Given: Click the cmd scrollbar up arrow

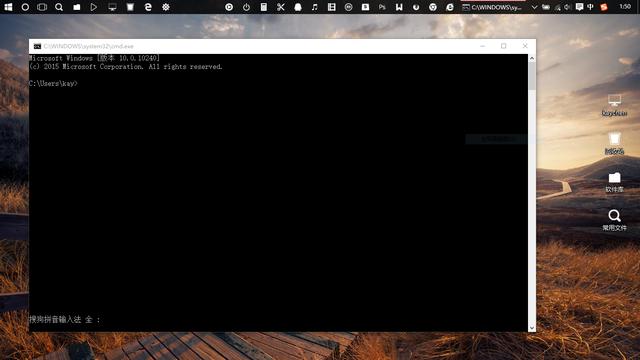Looking at the screenshot, I should coord(532,58).
